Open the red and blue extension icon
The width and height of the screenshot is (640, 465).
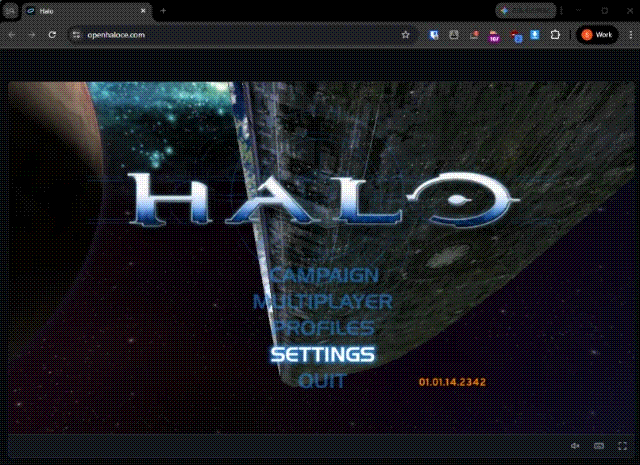tap(516, 36)
